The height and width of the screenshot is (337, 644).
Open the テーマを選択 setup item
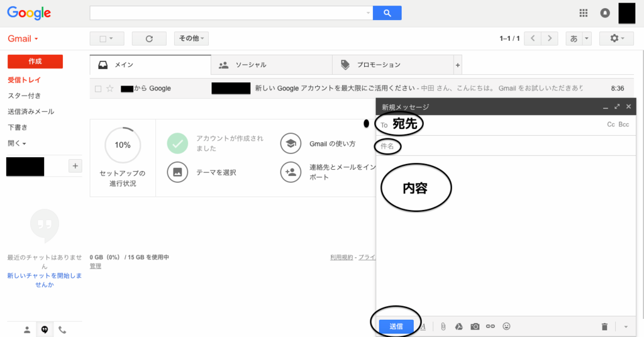click(x=202, y=172)
